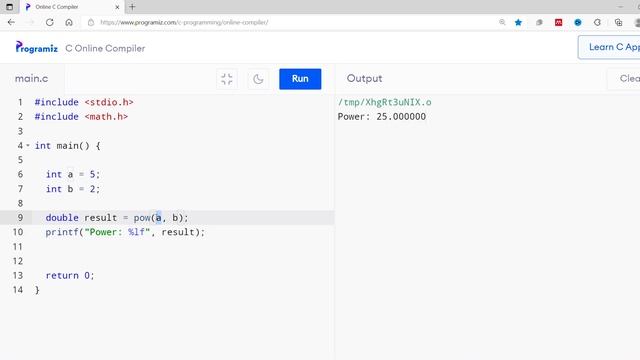The width and height of the screenshot is (640, 360).
Task: Open the main.c file tab
Action: [31, 78]
